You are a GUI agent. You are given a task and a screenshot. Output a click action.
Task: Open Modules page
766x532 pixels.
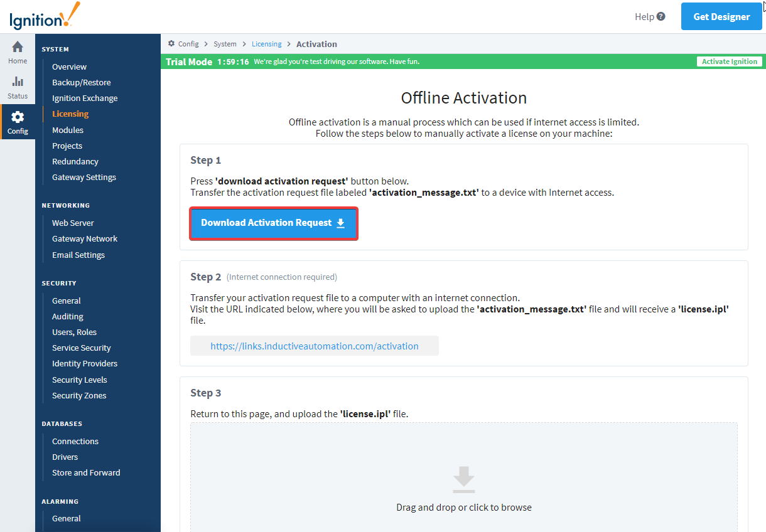pyautogui.click(x=68, y=130)
